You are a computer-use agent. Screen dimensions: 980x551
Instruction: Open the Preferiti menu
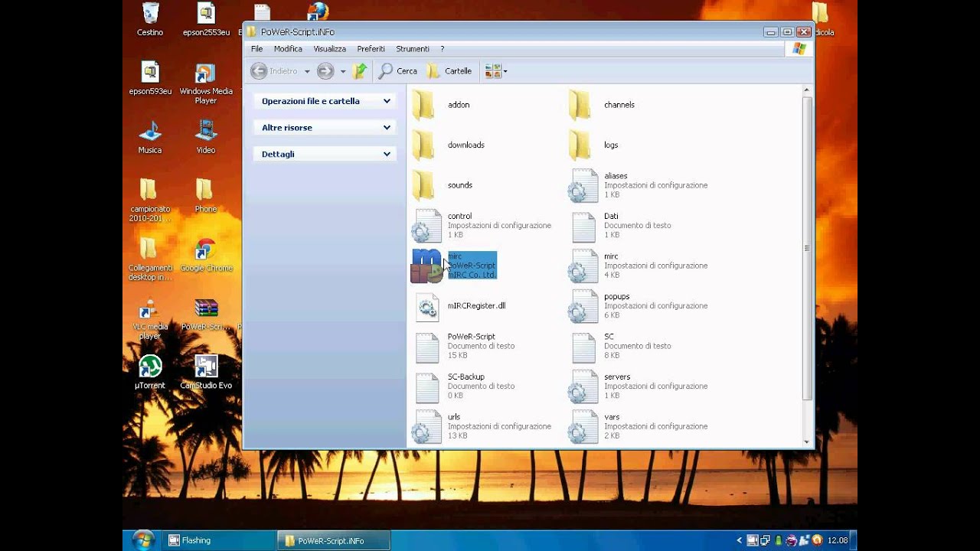(x=371, y=49)
